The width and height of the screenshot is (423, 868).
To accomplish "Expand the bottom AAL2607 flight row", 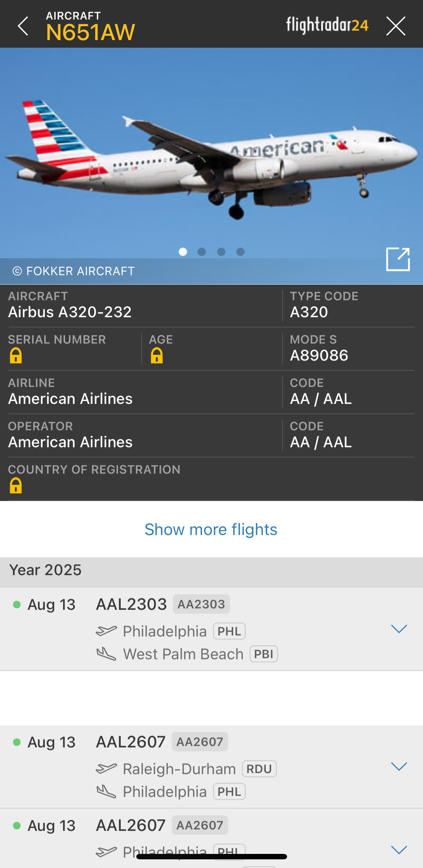I will coord(399,850).
